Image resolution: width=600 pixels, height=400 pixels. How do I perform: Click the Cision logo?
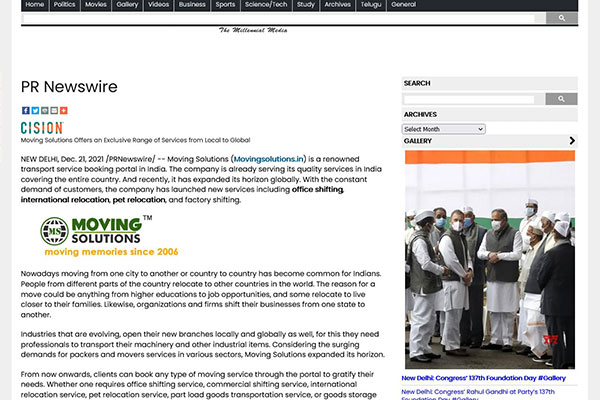41,128
